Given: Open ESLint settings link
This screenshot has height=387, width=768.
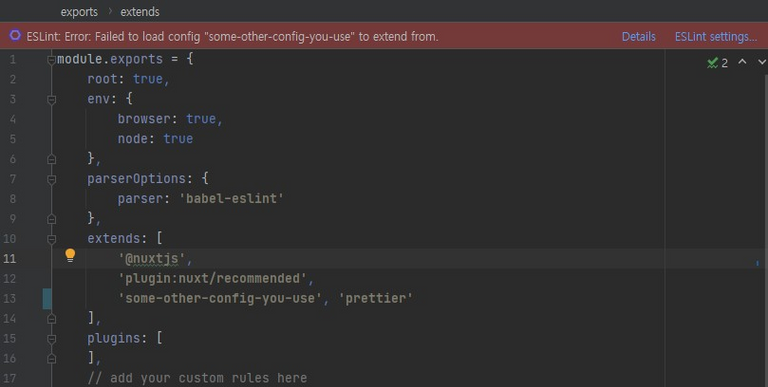Looking at the screenshot, I should [x=716, y=37].
